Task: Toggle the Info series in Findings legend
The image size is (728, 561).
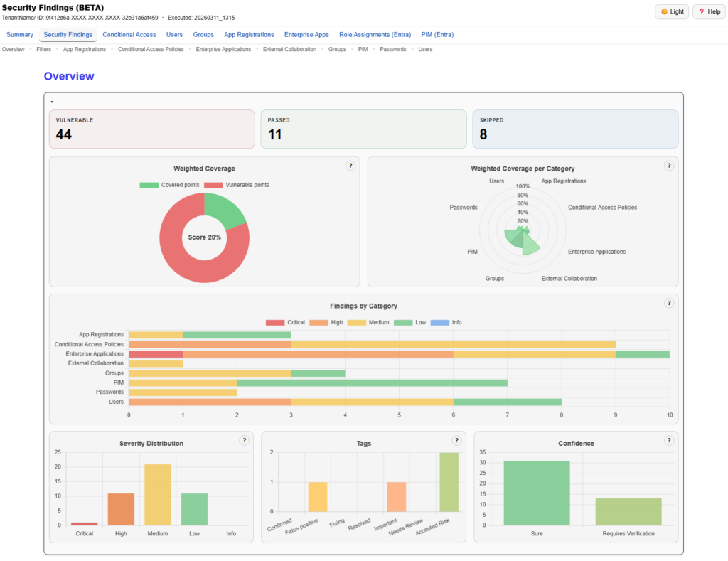Action: coord(444,322)
